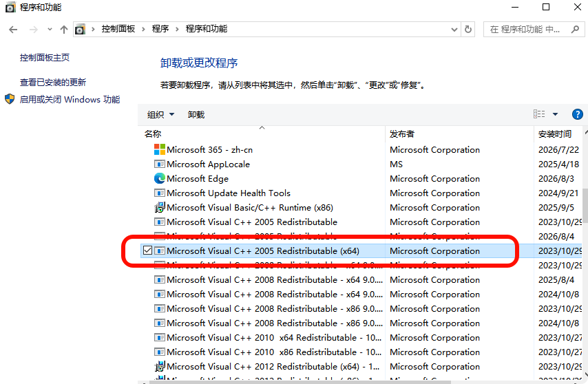Click install date 2026/7/22

(x=559, y=150)
